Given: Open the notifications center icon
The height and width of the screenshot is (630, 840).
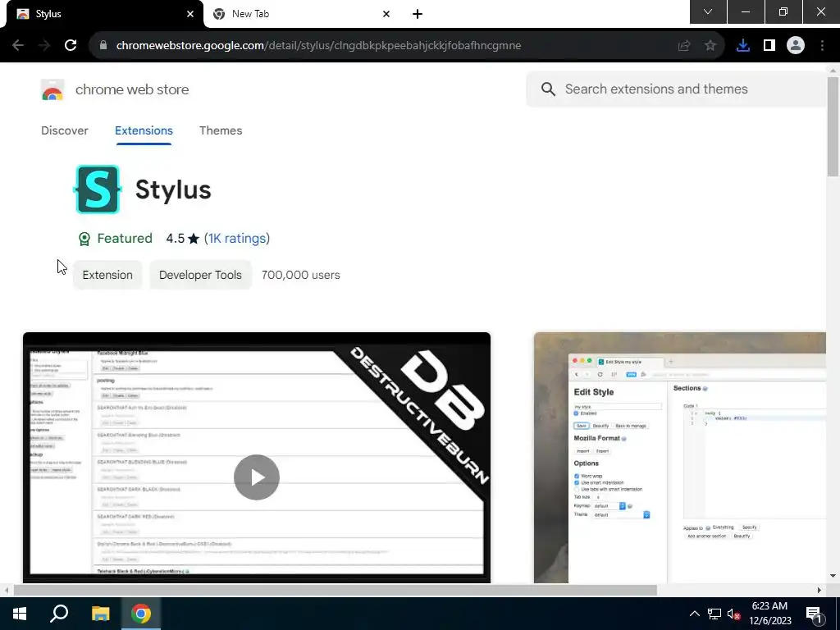Looking at the screenshot, I should click(814, 614).
